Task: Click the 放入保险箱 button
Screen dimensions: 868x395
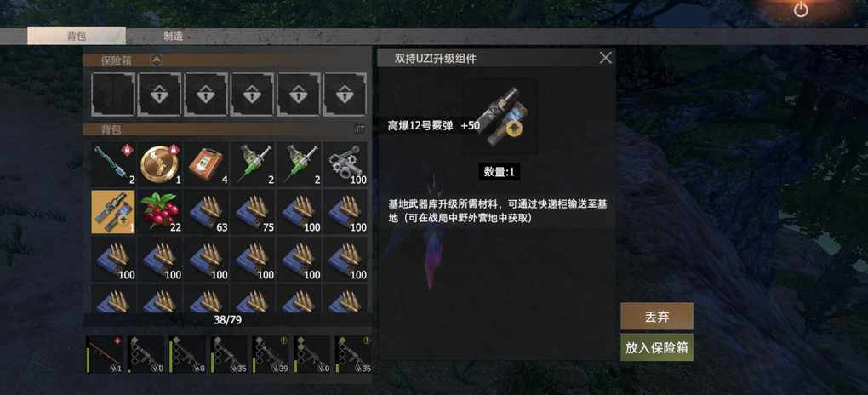Action: click(x=657, y=347)
